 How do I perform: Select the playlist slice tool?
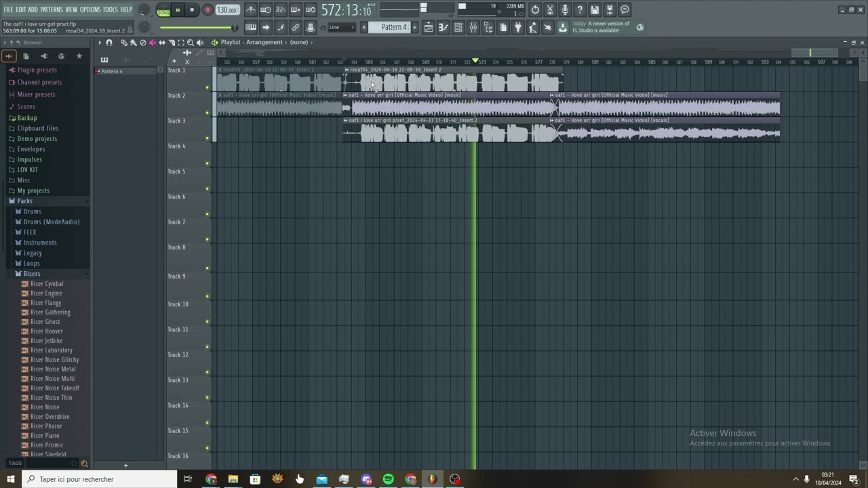pos(171,42)
